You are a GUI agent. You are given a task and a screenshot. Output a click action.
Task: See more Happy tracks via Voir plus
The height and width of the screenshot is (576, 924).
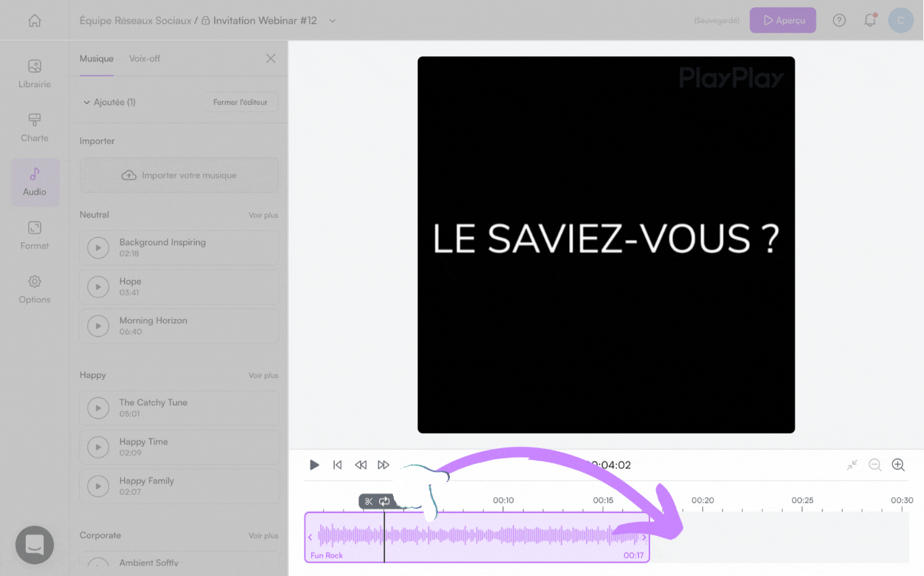point(263,375)
